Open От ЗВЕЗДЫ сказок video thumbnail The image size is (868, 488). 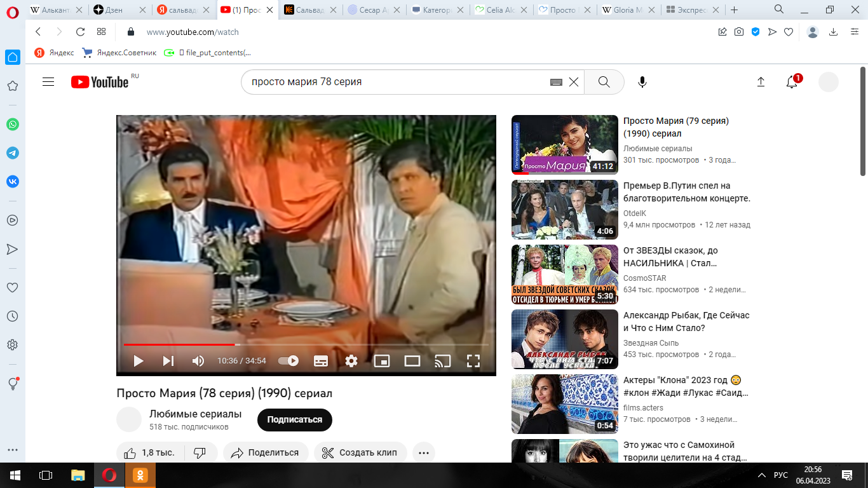point(565,274)
